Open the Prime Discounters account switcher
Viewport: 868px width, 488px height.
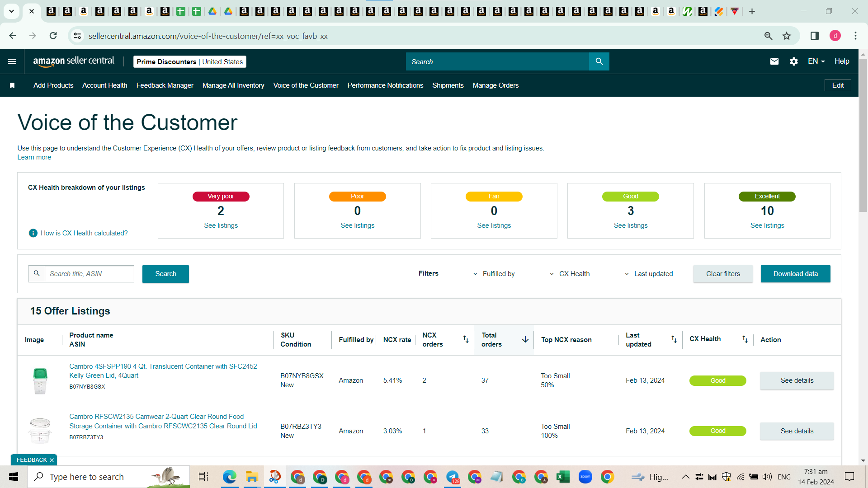point(190,61)
